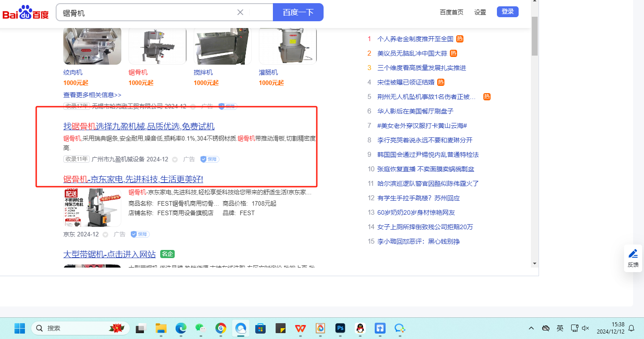
Task: Expand dropdown arrow beside 京东 2024-12
Action: pyautogui.click(x=105, y=235)
